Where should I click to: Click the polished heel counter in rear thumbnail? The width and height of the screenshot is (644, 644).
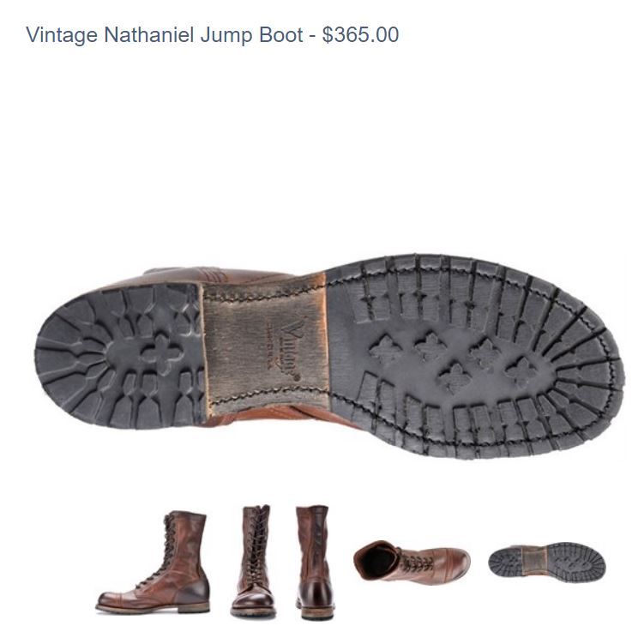(316, 593)
